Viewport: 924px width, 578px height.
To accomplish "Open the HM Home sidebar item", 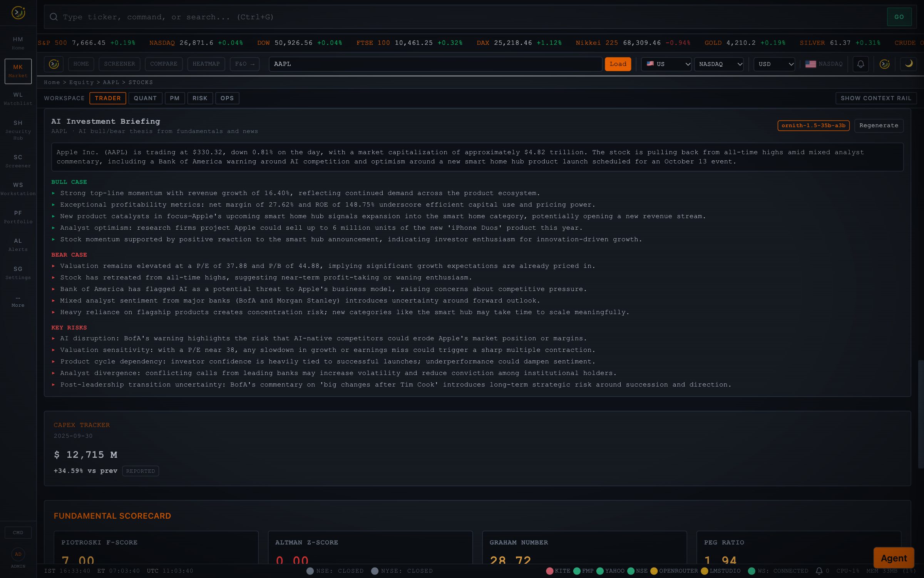I will 18,43.
